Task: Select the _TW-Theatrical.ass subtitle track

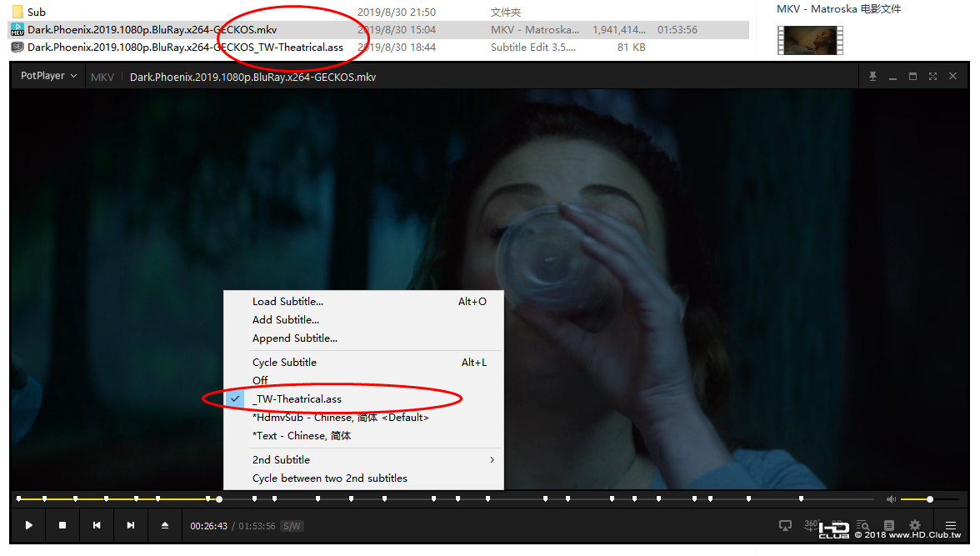Action: 363,399
